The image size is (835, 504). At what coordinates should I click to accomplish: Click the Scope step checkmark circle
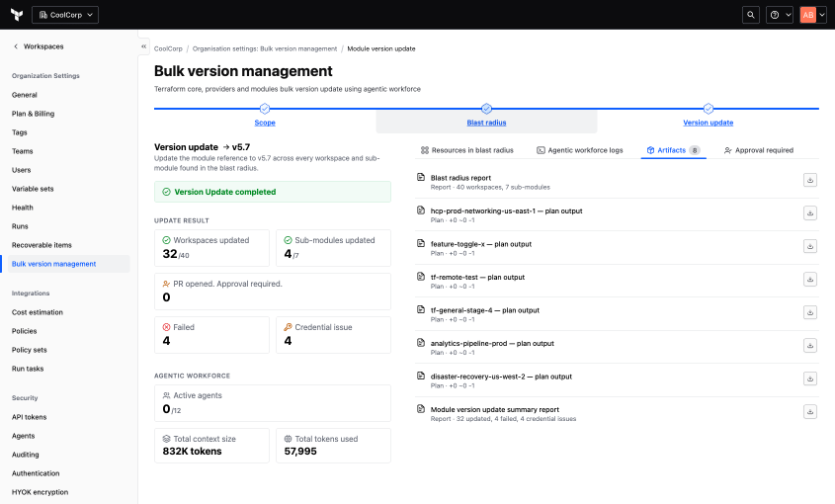click(265, 109)
